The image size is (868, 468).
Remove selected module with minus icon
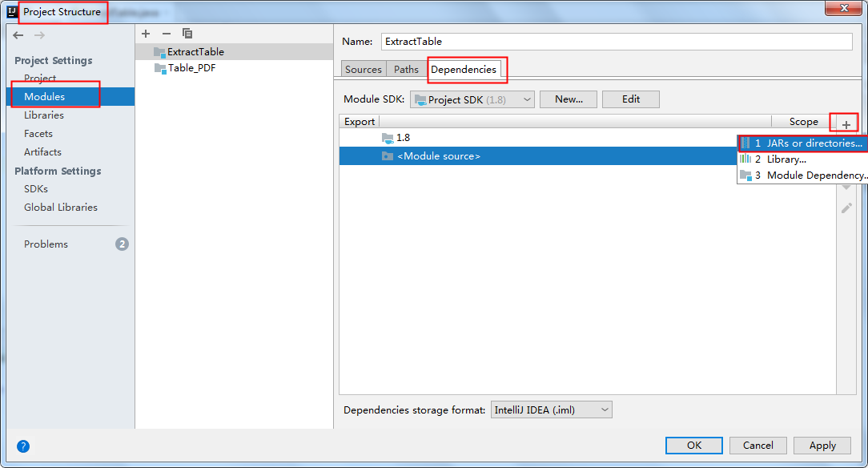(166, 34)
